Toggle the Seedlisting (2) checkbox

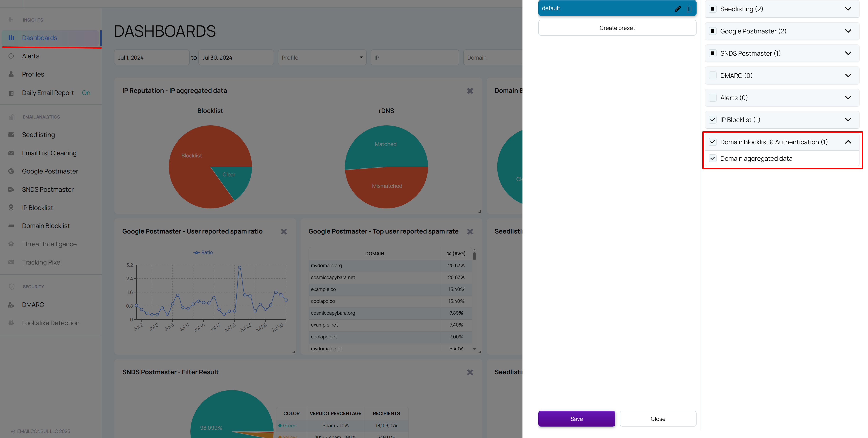pyautogui.click(x=712, y=9)
